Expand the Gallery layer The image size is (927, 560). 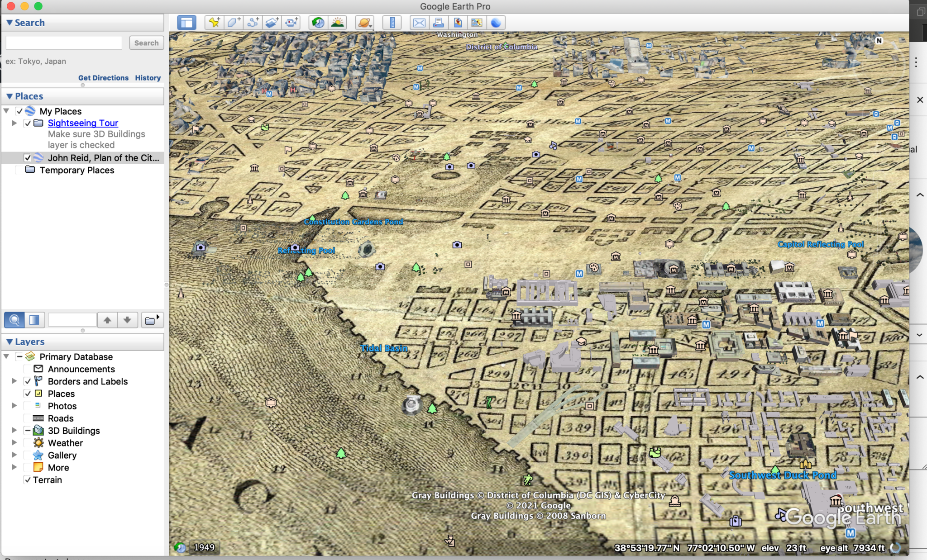pyautogui.click(x=14, y=455)
